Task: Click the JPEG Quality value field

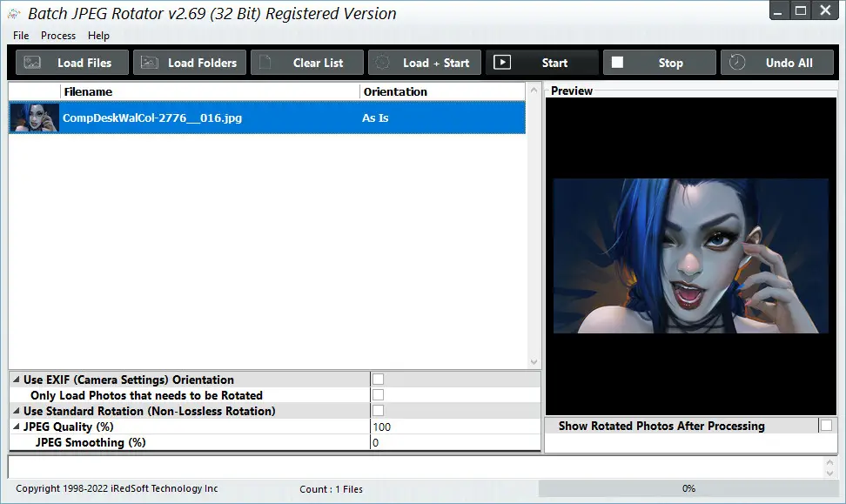Action: point(455,427)
